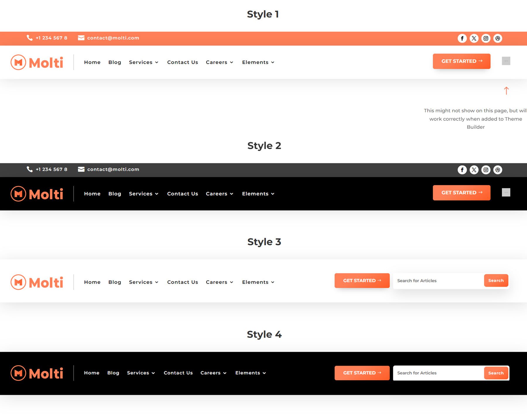Click Blog in the Style 3 menu
This screenshot has width=527, height=420.
tap(114, 282)
